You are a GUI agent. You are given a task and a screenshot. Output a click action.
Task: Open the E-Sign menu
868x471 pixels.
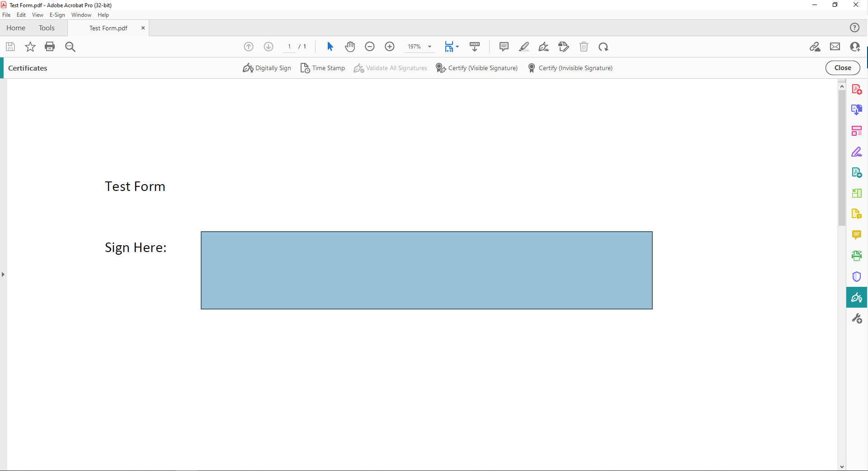point(57,15)
